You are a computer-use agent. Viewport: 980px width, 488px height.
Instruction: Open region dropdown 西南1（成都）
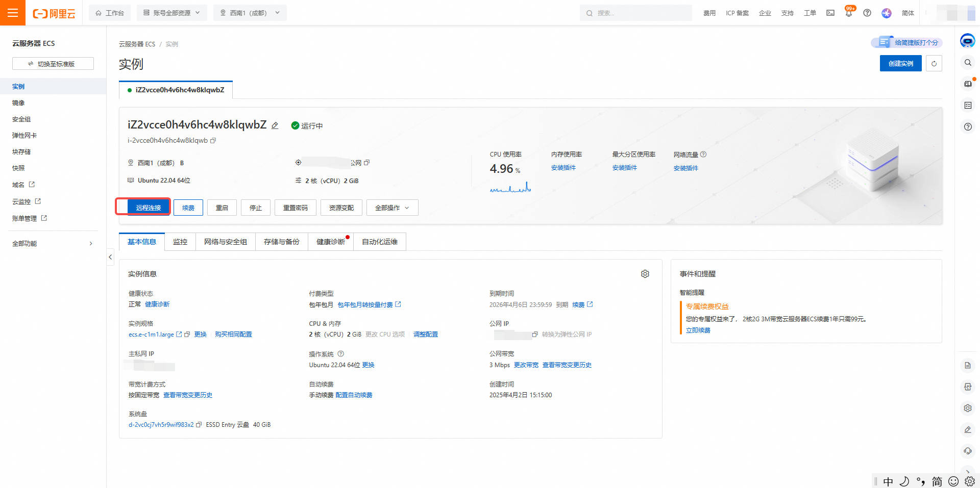click(250, 13)
